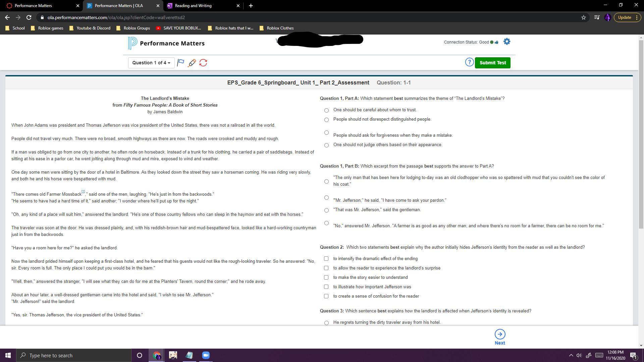Open Chrome's three-dot Update menu
The image size is (644, 362).
636,17
